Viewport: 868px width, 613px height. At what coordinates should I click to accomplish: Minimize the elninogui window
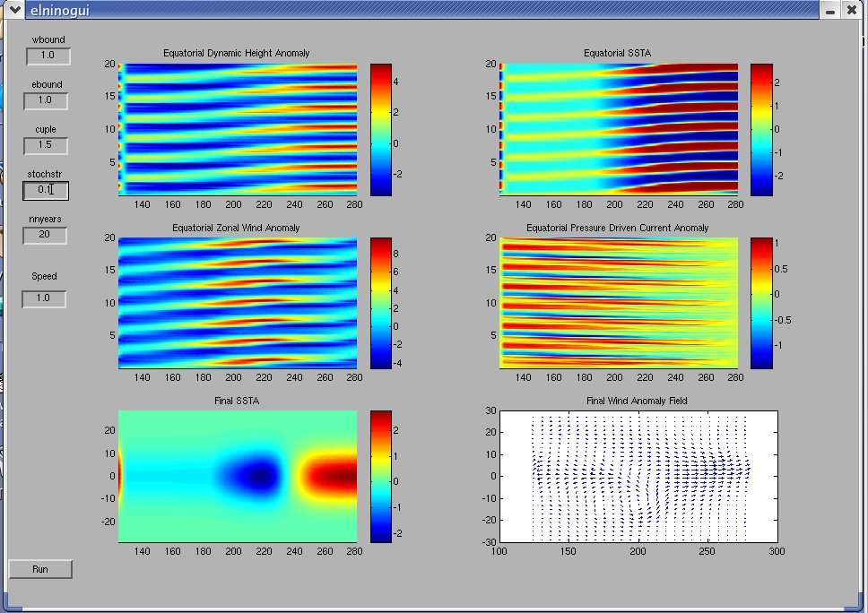[829, 10]
